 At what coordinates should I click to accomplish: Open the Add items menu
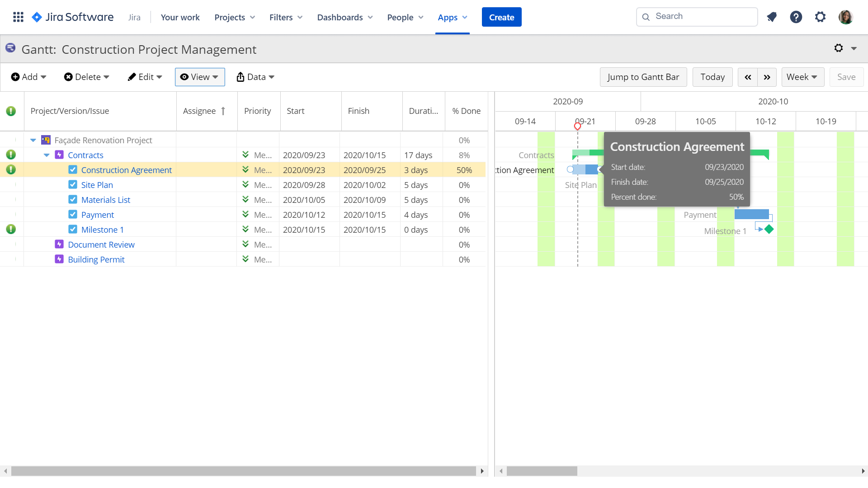[x=28, y=77]
